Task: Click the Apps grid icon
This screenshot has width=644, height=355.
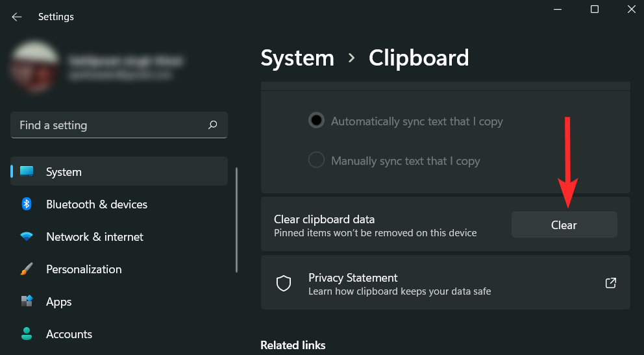Action: (x=27, y=302)
